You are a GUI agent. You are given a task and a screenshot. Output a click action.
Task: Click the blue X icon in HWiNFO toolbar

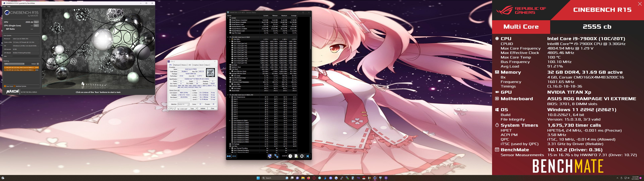[308, 156]
